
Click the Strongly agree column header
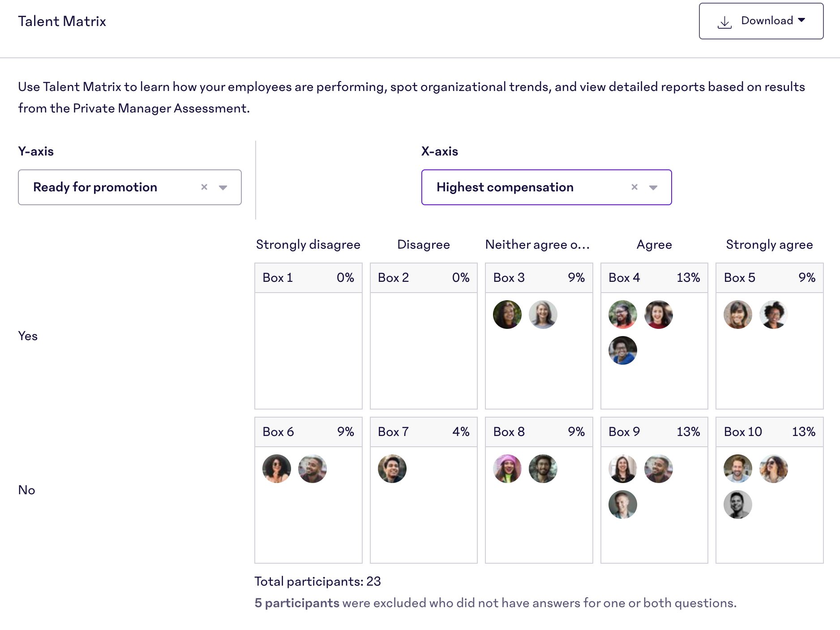(769, 245)
